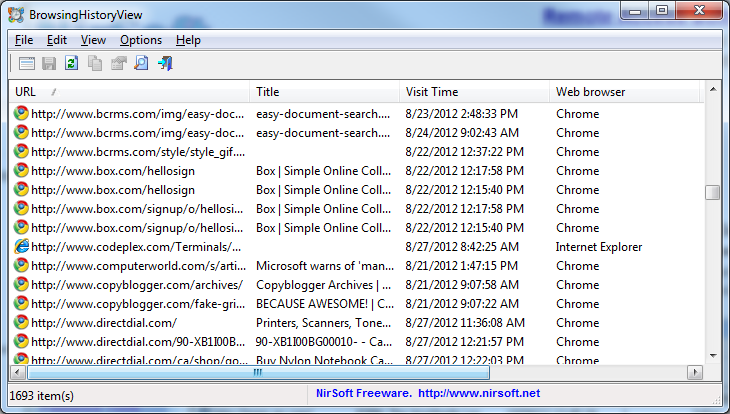
Task: Refresh the history list icon
Action: tap(71, 63)
